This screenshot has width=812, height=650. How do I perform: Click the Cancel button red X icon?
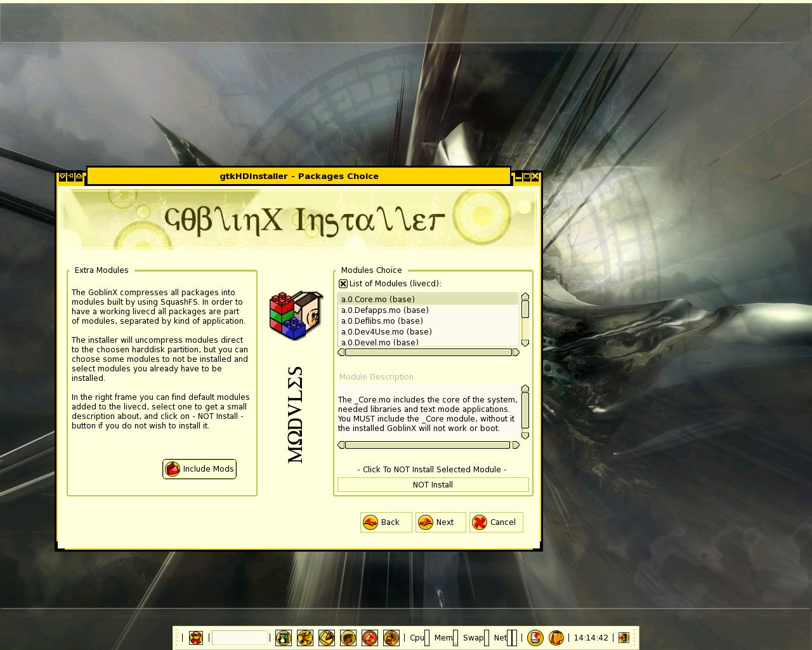[480, 522]
